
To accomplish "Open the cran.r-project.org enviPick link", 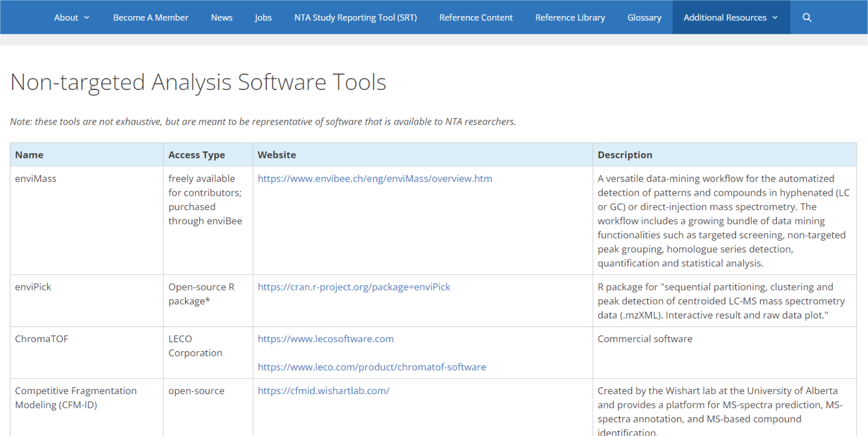I will click(354, 287).
